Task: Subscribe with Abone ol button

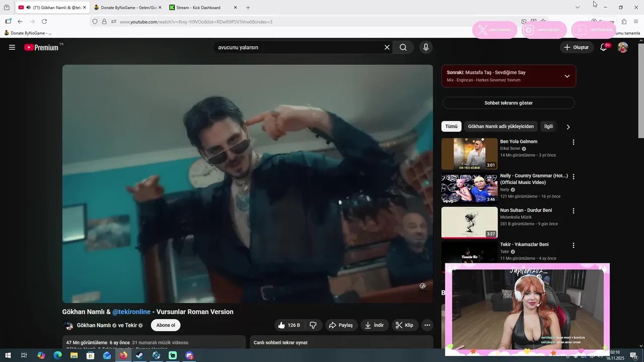Action: tap(166, 325)
